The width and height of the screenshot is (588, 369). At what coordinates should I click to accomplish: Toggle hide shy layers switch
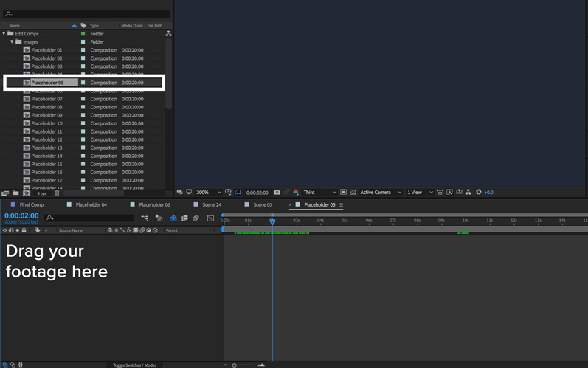point(173,218)
